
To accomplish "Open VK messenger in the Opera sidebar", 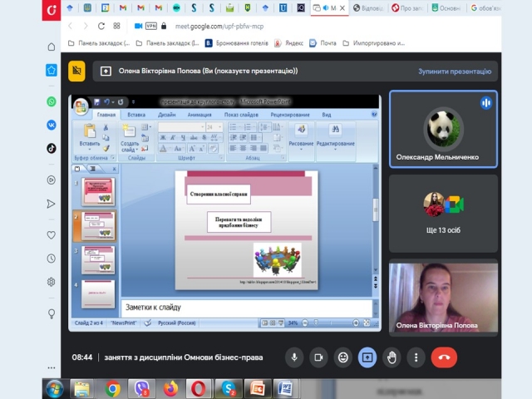I will tap(52, 125).
